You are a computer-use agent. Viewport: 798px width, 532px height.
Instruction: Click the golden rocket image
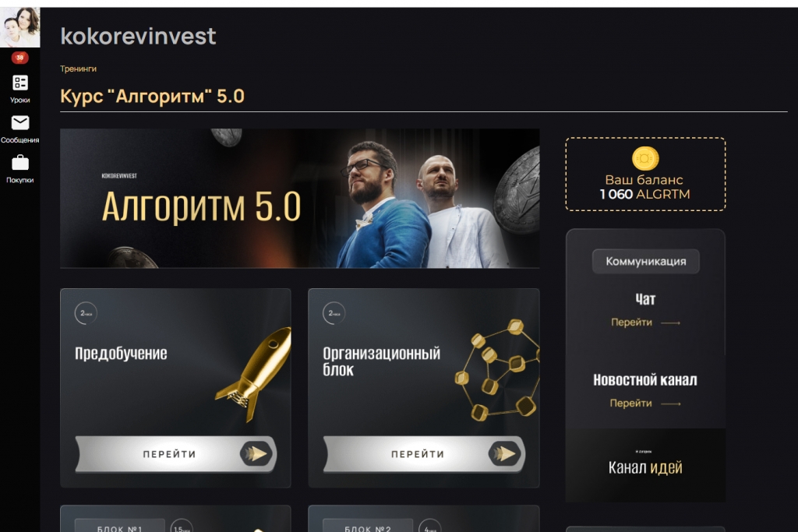tap(255, 374)
